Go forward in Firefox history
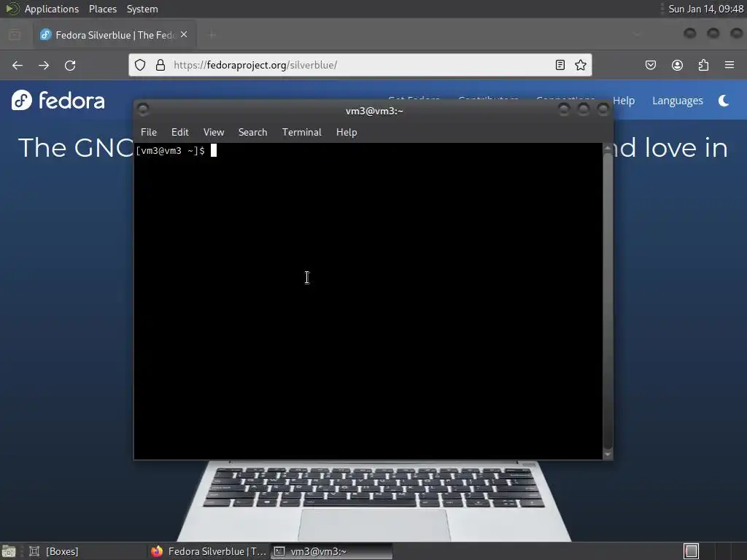This screenshot has width=747, height=560. [43, 65]
